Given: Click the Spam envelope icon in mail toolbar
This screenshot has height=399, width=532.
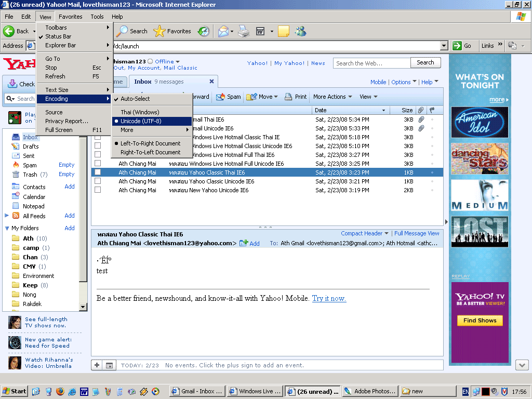Looking at the screenshot, I should pos(220,97).
